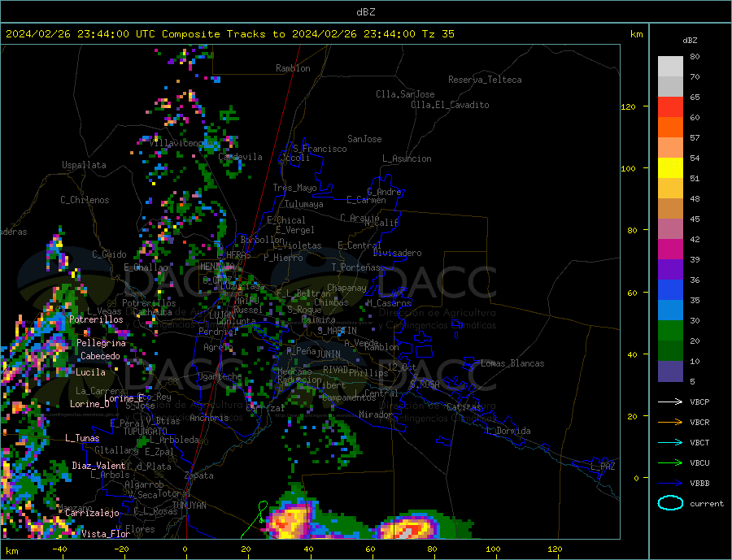Click the cyan VBCT arrow in legend

tap(670, 442)
